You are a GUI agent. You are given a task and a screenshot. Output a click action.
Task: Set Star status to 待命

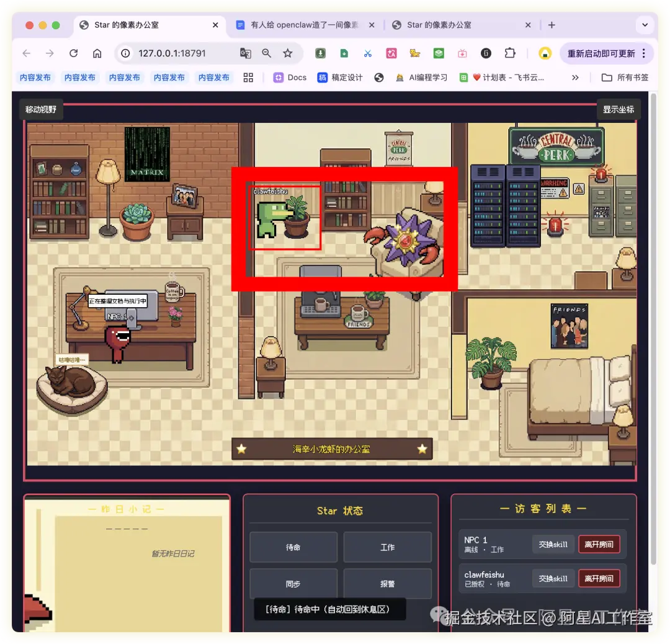tap(293, 547)
